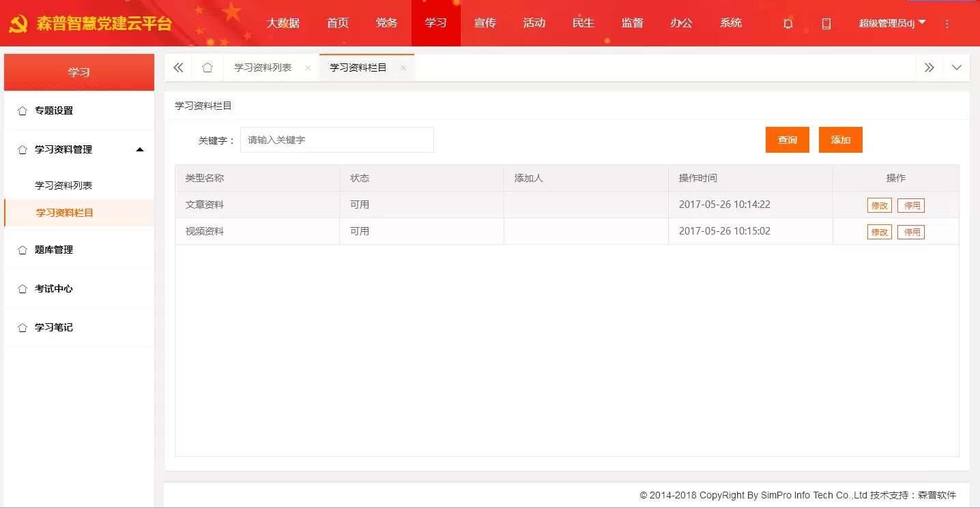
Task: Click the house icon beside 题库管理
Action: (23, 250)
